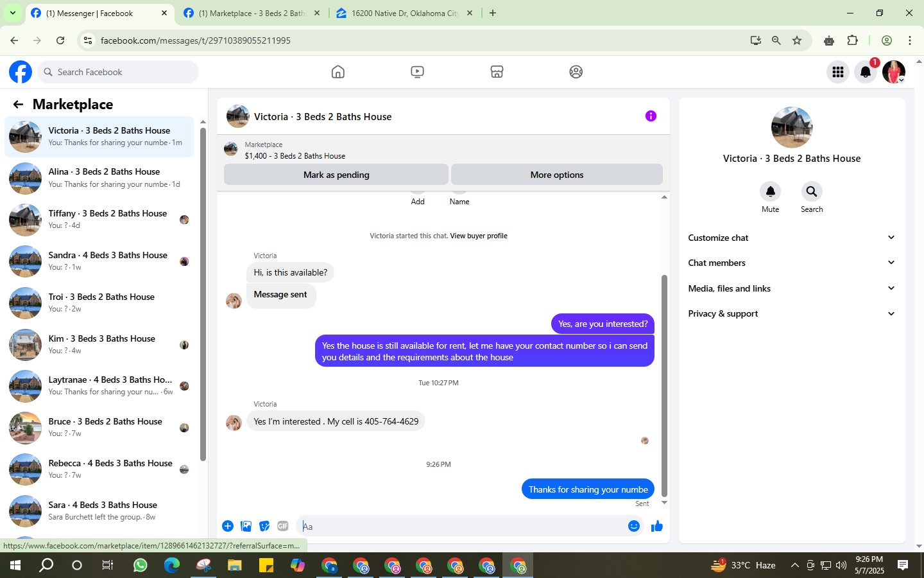Image resolution: width=924 pixels, height=578 pixels.
Task: Switch to Messenger | Facebook tab
Action: click(x=99, y=13)
